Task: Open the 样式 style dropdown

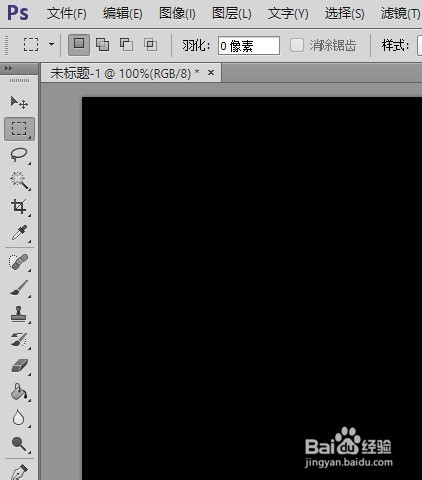Action: (419, 46)
